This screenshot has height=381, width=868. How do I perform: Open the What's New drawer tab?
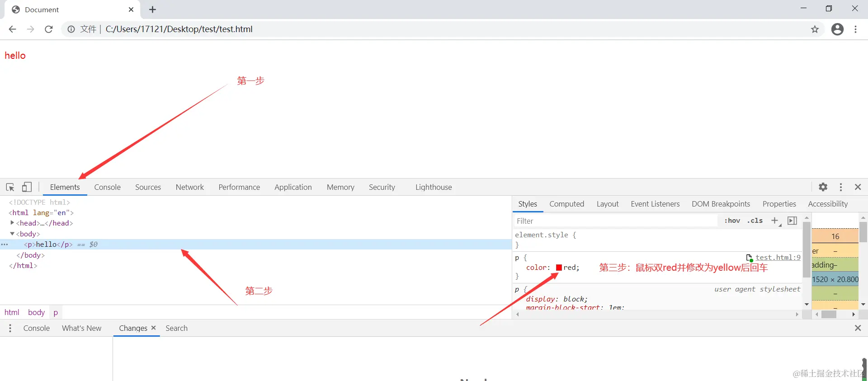point(82,328)
